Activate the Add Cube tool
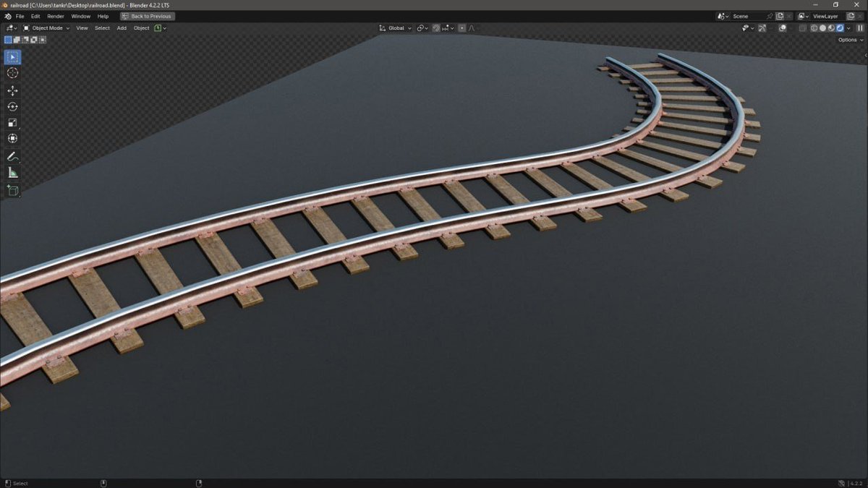Screen dimensions: 868x488 pos(12,190)
